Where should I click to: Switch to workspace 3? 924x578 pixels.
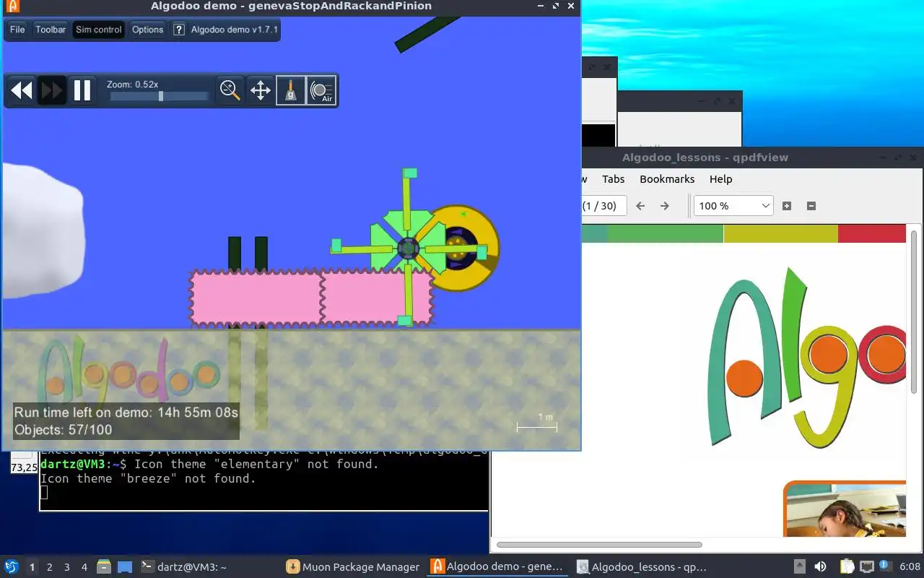pyautogui.click(x=67, y=567)
